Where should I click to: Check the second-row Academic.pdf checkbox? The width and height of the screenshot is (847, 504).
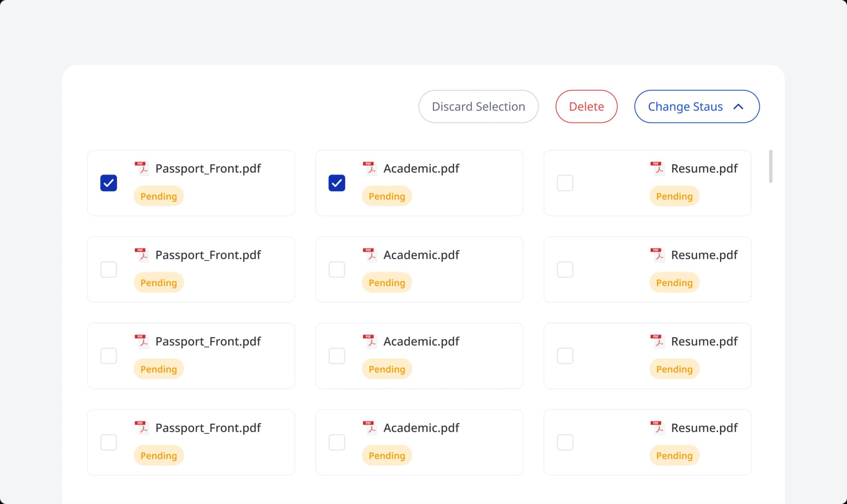click(337, 269)
